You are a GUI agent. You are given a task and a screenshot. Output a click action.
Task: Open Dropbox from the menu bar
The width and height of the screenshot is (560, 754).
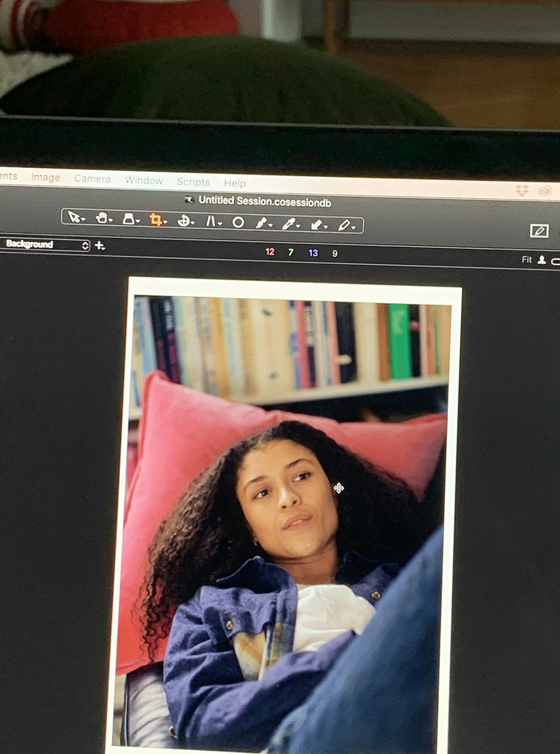click(522, 191)
